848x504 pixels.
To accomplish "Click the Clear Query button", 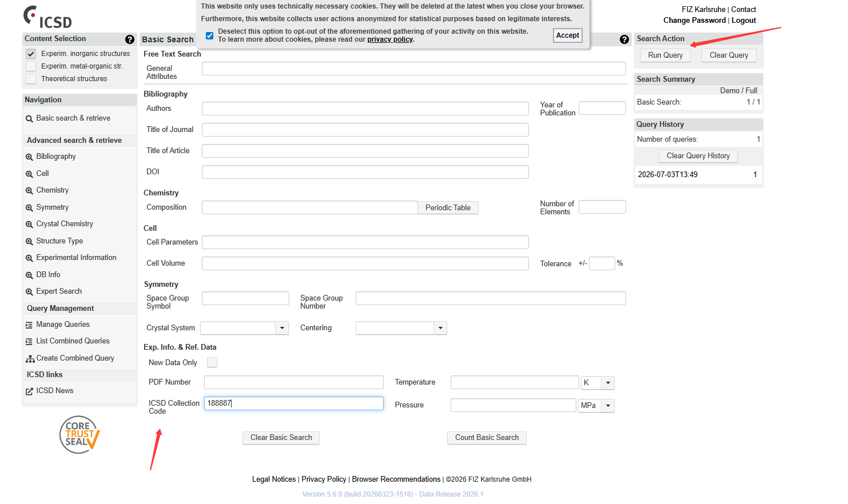I will pyautogui.click(x=728, y=55).
